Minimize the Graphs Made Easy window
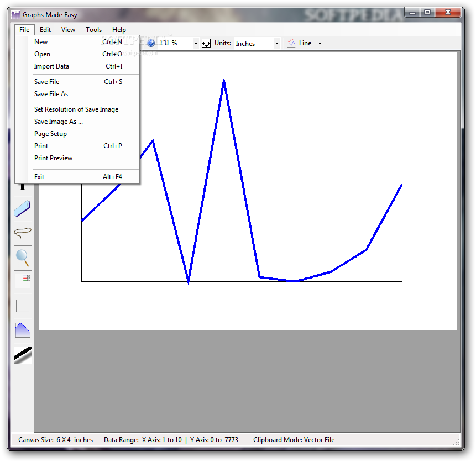 412,13
